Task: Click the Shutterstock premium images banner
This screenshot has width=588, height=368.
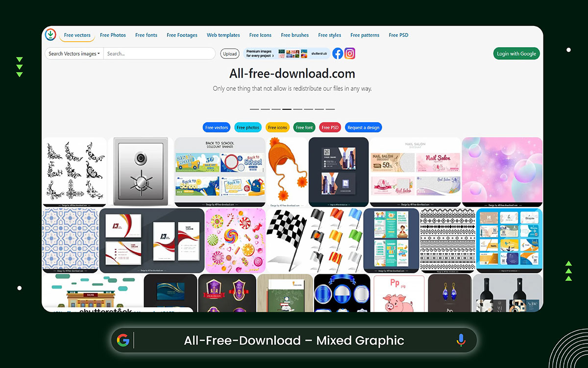Action: pyautogui.click(x=286, y=53)
